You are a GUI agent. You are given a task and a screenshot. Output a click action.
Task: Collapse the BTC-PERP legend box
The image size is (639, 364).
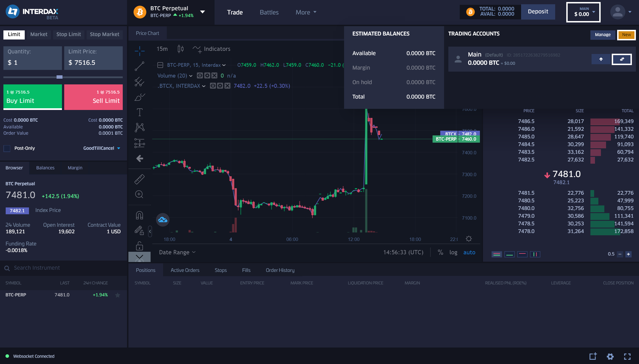[x=160, y=65]
